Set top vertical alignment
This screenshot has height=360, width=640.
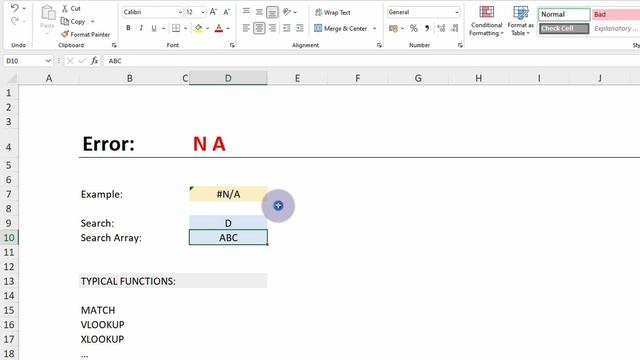(x=246, y=12)
